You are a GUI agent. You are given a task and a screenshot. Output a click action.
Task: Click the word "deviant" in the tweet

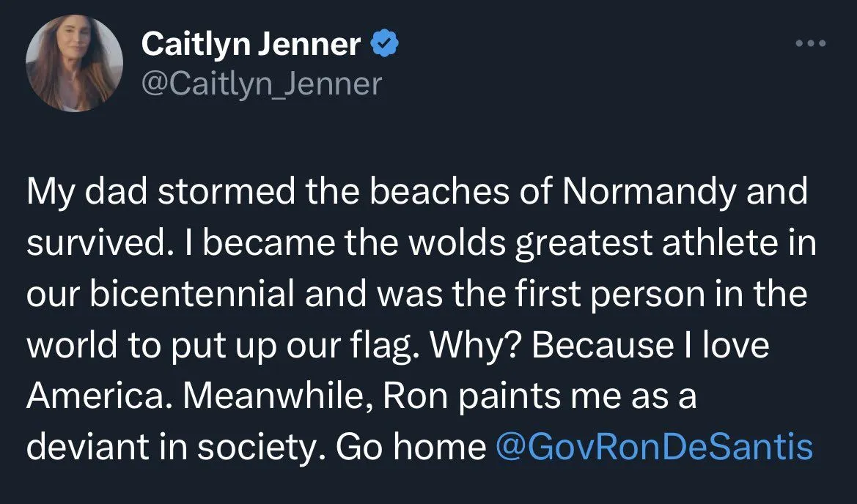point(75,446)
